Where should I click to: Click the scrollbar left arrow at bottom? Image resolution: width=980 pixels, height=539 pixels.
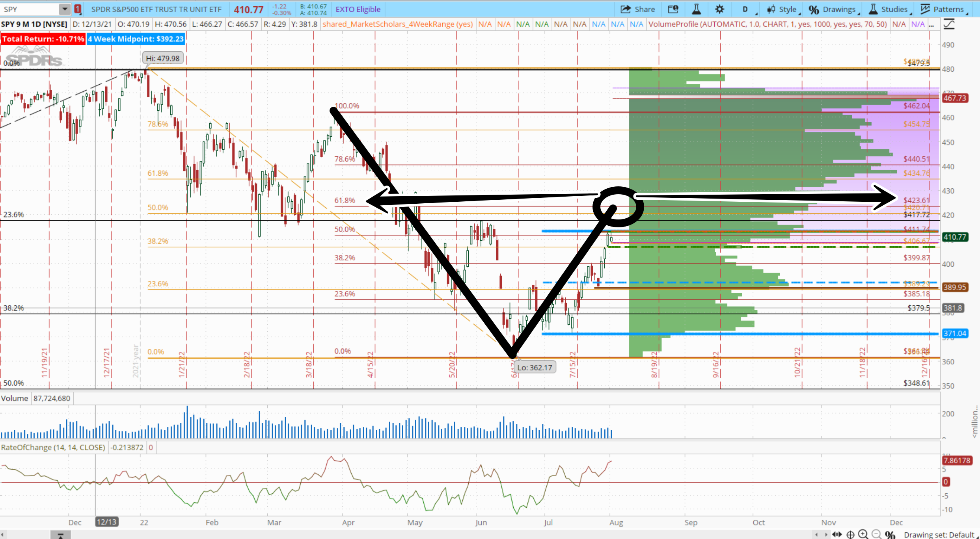pyautogui.click(x=2, y=535)
